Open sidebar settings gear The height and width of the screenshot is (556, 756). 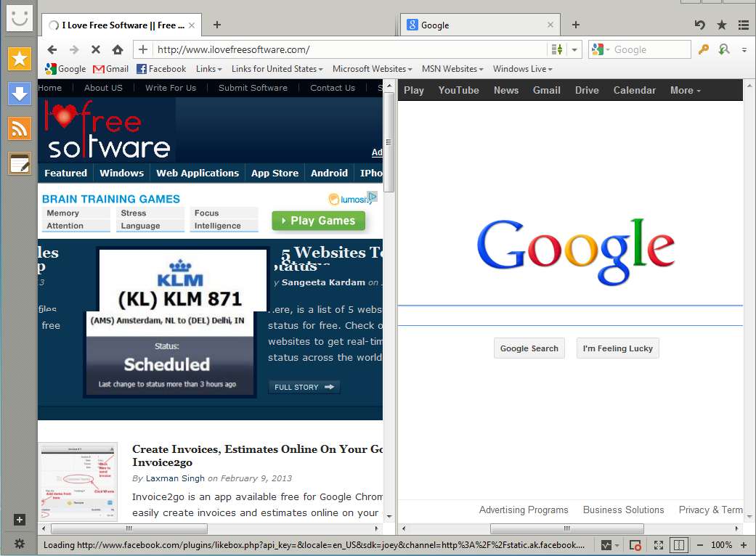[20, 544]
